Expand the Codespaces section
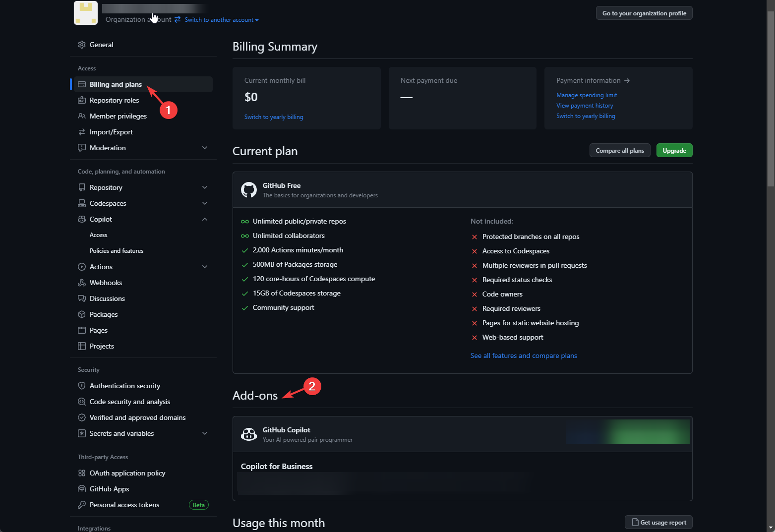The height and width of the screenshot is (532, 775). 205,203
